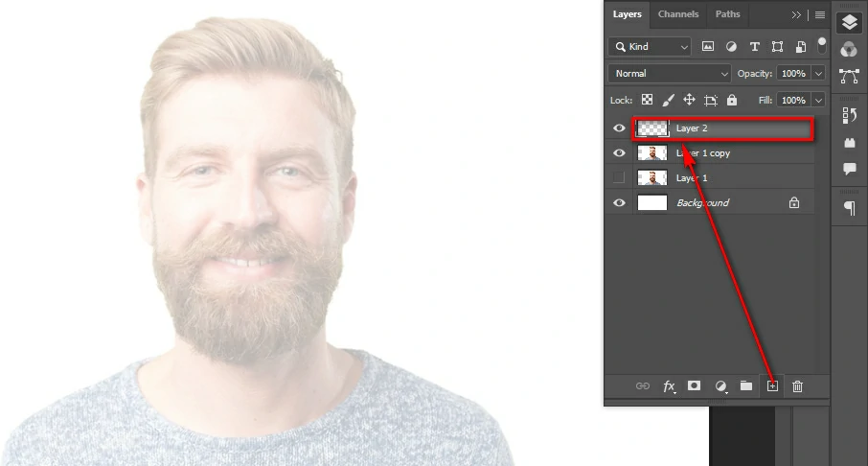Open the Kind filter dropdown

[x=650, y=47]
